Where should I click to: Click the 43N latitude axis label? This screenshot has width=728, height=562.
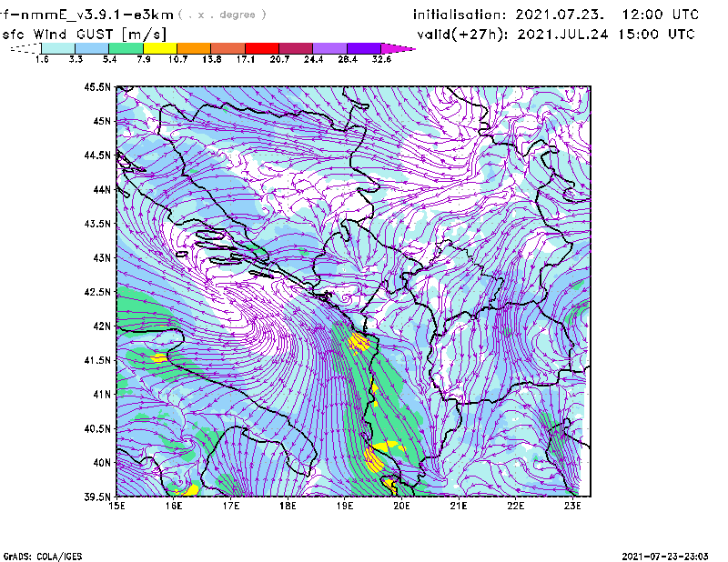coord(102,257)
